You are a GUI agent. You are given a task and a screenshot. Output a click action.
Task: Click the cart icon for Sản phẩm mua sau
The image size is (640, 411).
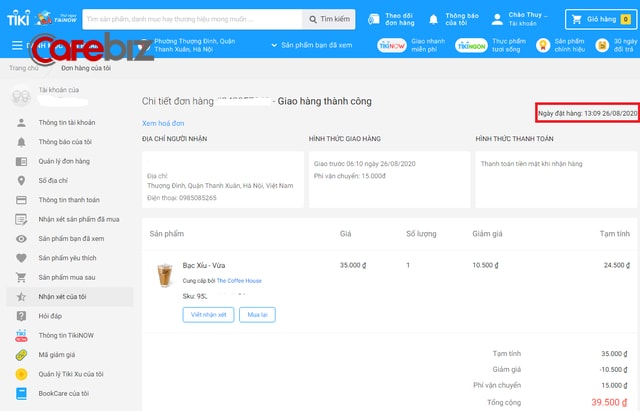tap(21, 278)
